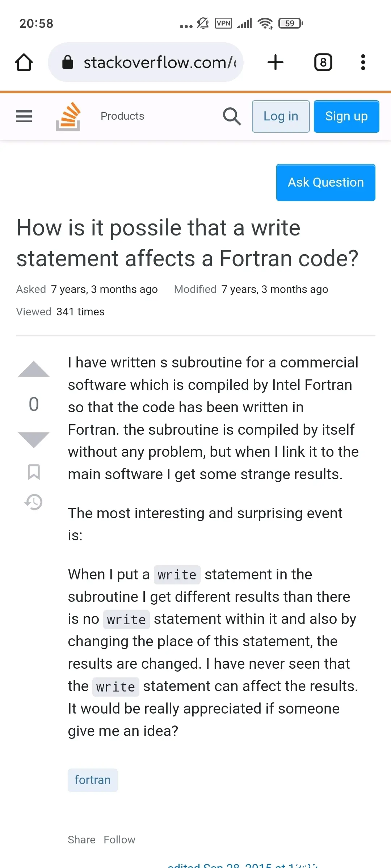Open the fortran tag
The width and height of the screenshot is (391, 868).
coord(93,780)
